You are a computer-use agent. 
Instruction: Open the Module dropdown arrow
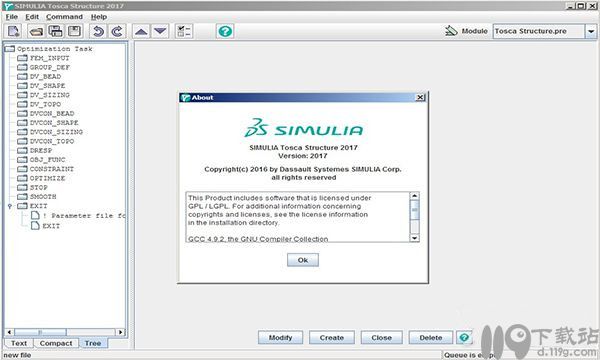click(x=591, y=31)
